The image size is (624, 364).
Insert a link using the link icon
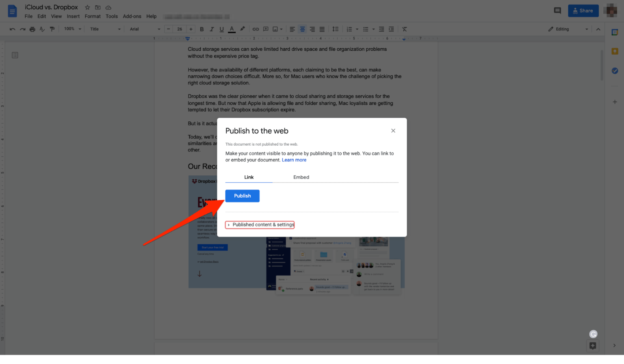click(x=256, y=29)
